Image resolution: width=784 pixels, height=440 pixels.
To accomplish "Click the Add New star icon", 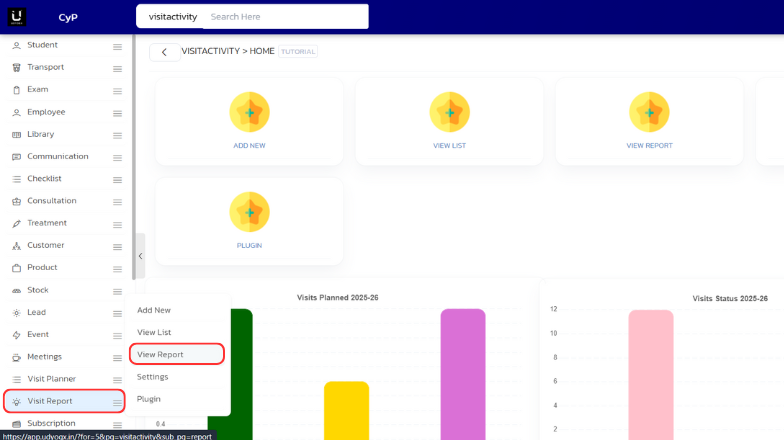I will coord(249,112).
